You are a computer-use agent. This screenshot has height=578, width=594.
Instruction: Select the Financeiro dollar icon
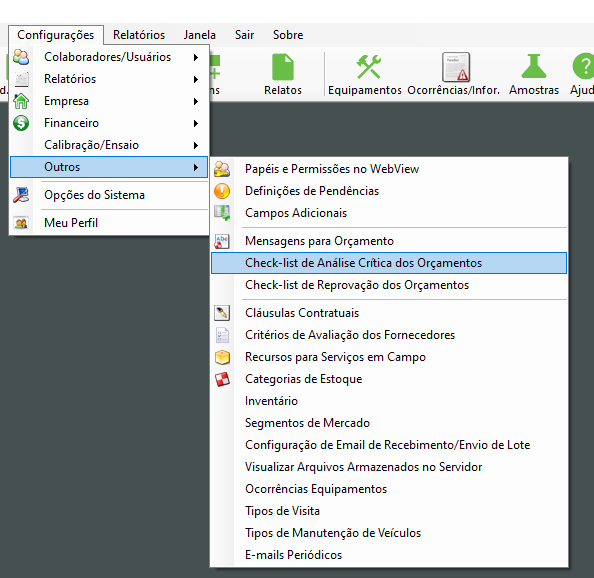(21, 123)
